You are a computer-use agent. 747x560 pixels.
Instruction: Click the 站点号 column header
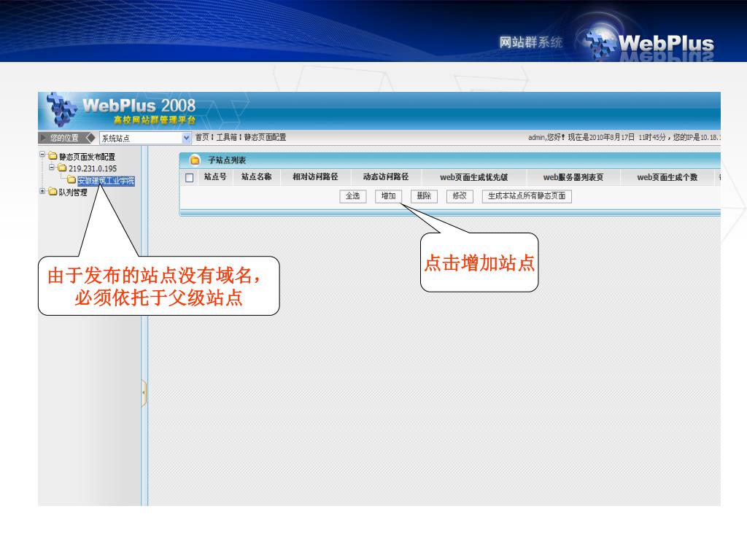215,176
